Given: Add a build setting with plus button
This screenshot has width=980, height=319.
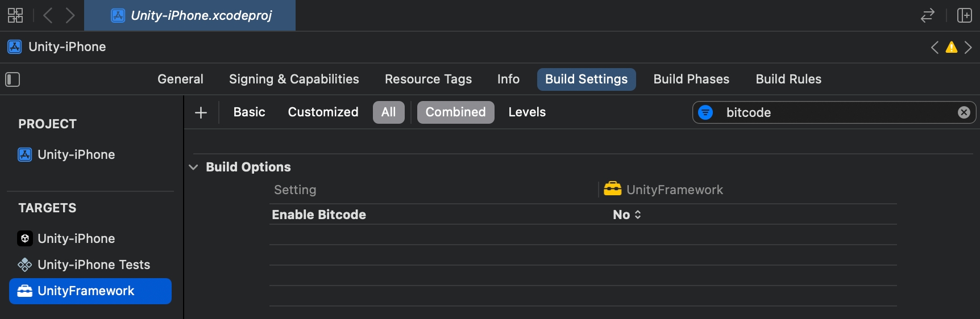Looking at the screenshot, I should click(201, 112).
